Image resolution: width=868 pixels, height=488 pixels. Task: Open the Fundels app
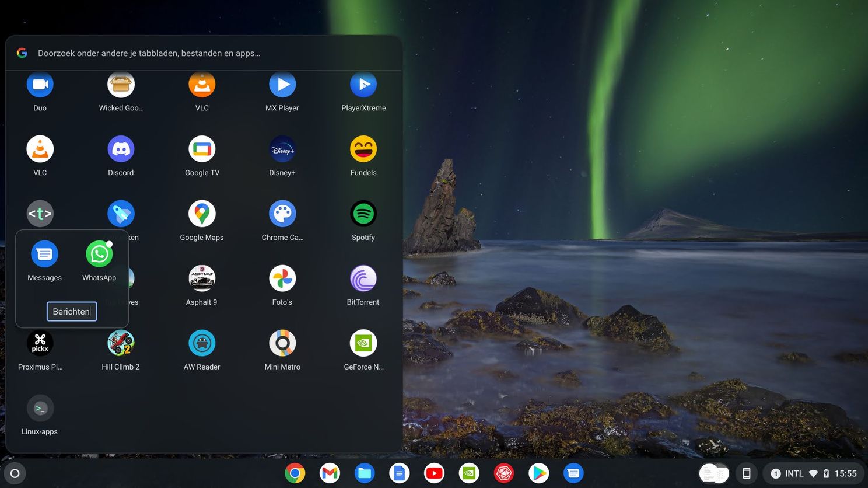point(363,149)
